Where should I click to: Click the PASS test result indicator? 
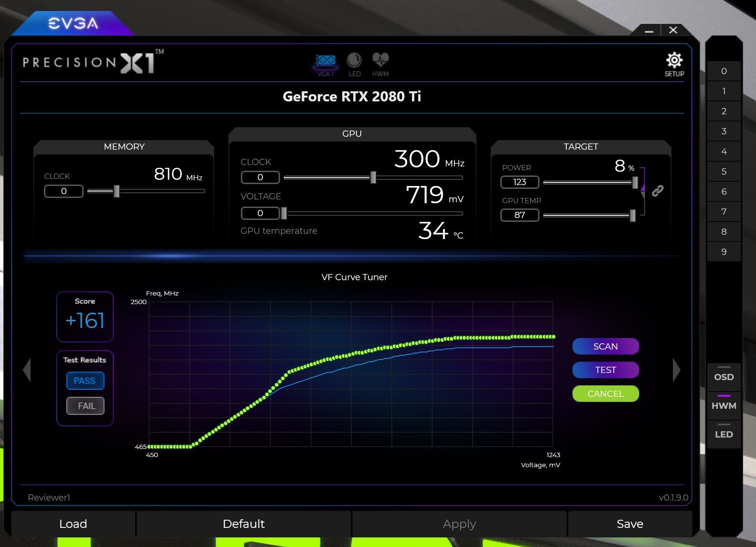85,381
